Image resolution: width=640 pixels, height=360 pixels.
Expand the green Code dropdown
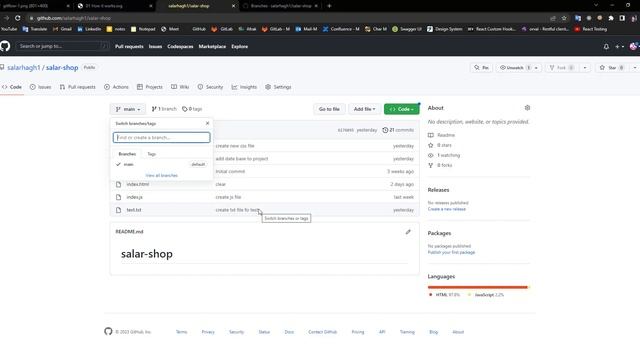401,109
